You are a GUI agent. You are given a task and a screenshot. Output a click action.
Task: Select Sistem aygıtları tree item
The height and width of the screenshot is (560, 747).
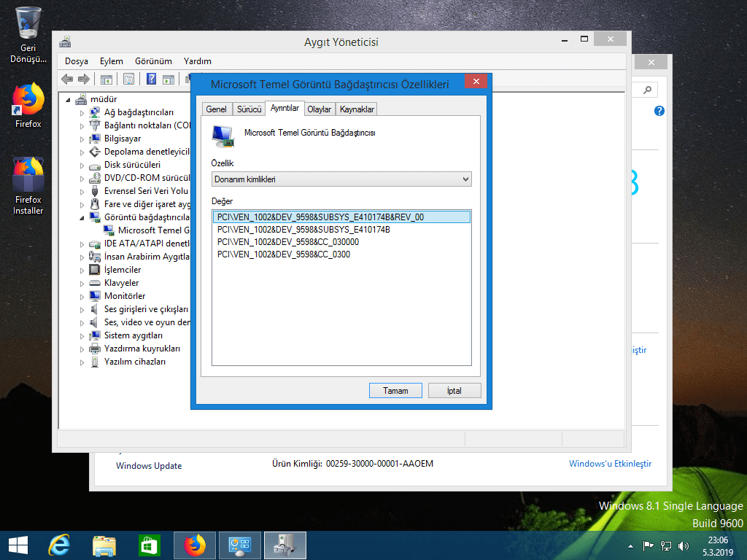pos(133,335)
